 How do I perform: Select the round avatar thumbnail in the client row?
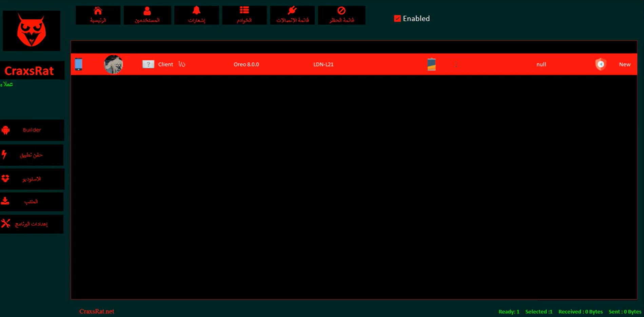click(113, 64)
